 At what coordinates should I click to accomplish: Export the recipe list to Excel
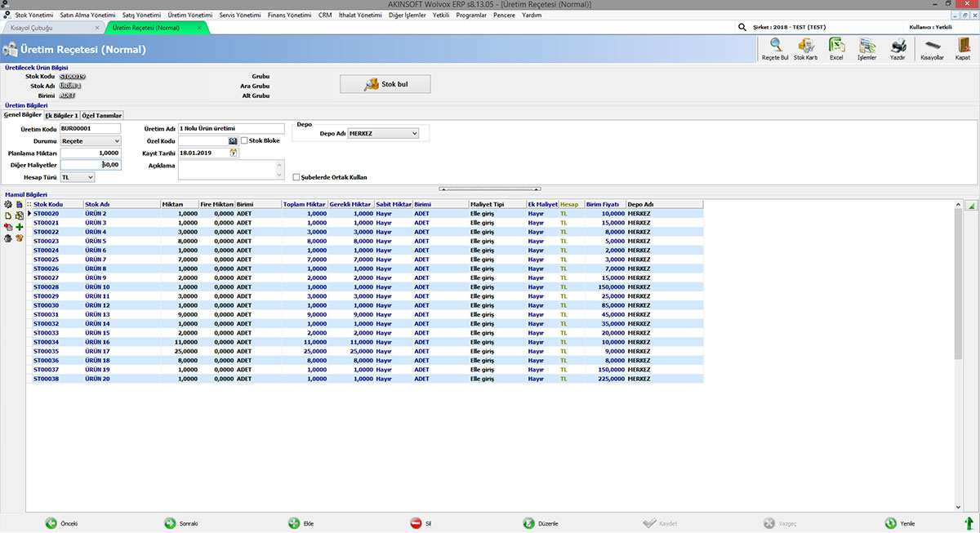coord(836,47)
